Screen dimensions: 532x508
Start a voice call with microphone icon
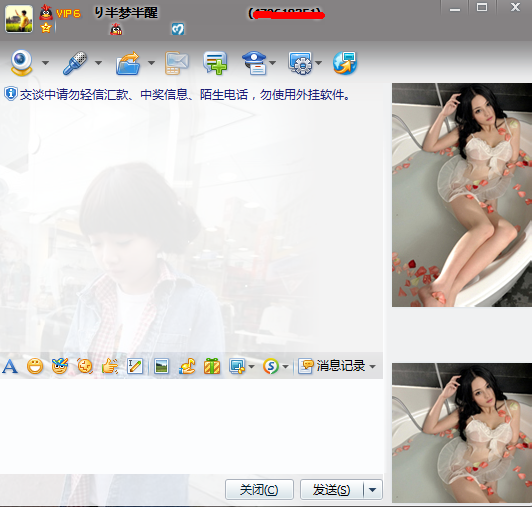pos(75,63)
